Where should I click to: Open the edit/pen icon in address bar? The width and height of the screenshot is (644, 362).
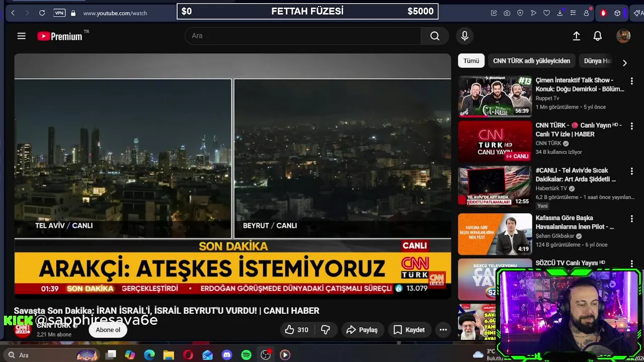[494, 13]
